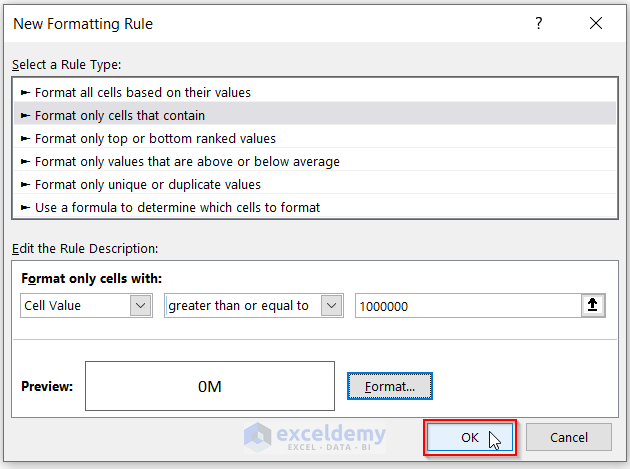This screenshot has height=469, width=630.
Task: Choose Format only unique or duplicate values
Action: tap(148, 184)
